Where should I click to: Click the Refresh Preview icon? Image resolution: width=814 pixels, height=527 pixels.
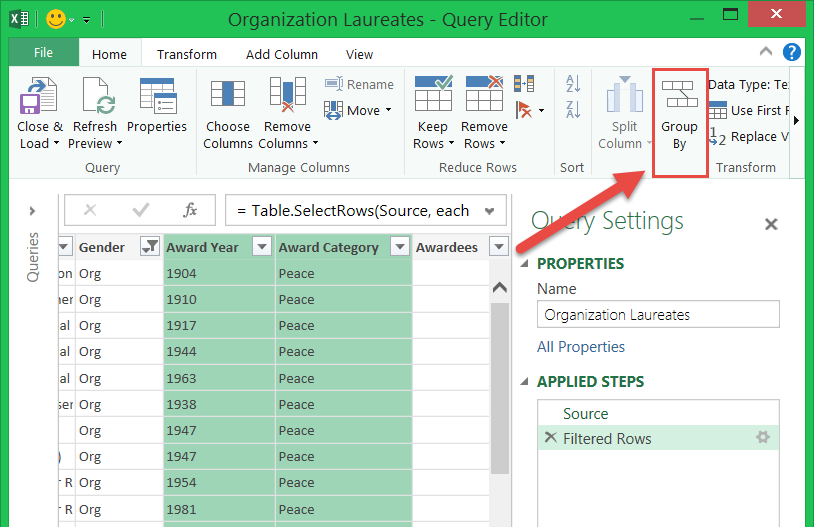95,98
